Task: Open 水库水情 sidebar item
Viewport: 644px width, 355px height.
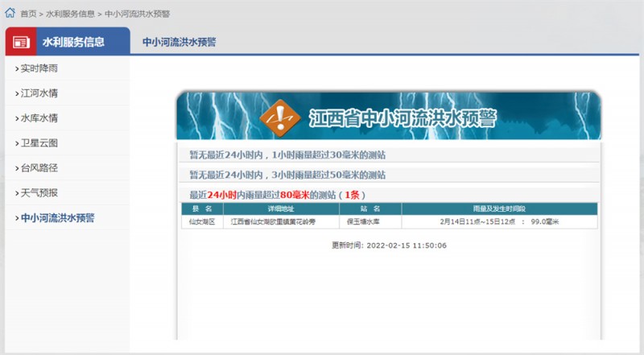Action: click(x=39, y=118)
